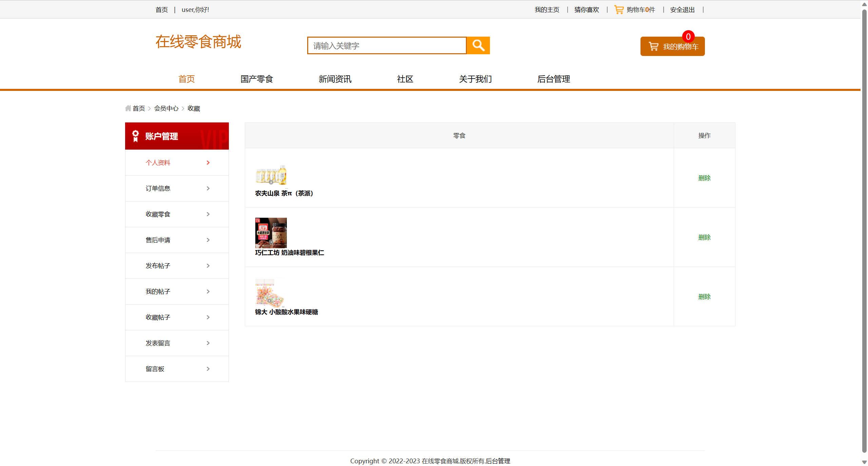Image resolution: width=868 pixels, height=466 pixels.
Task: Click 安全退出 to log out
Action: click(x=682, y=9)
